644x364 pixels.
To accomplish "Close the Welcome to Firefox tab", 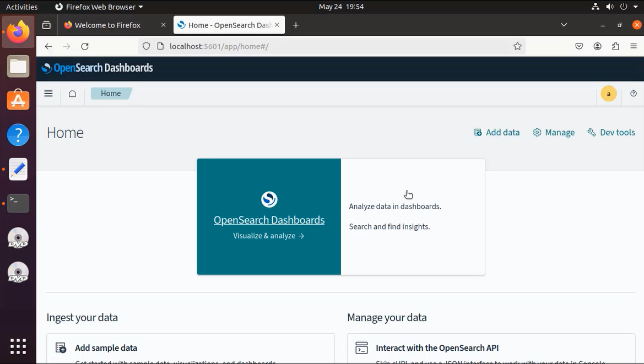I will click(x=164, y=25).
